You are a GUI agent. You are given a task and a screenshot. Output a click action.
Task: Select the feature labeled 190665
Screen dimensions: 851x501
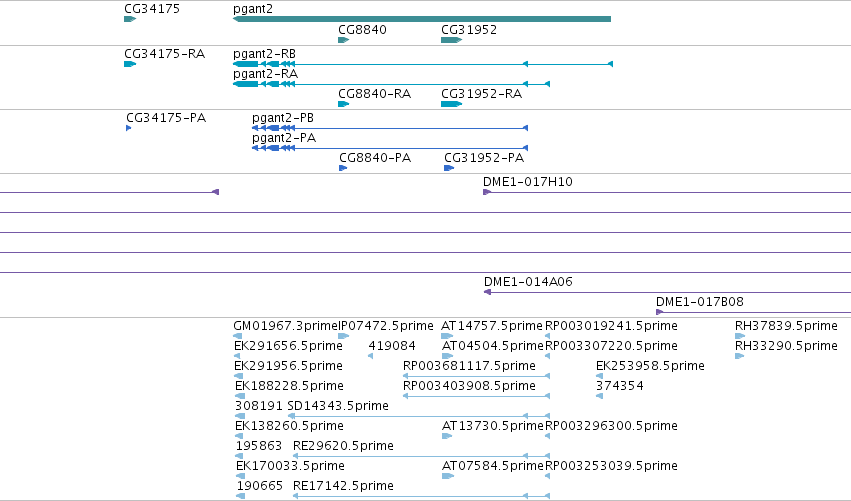pos(260,485)
